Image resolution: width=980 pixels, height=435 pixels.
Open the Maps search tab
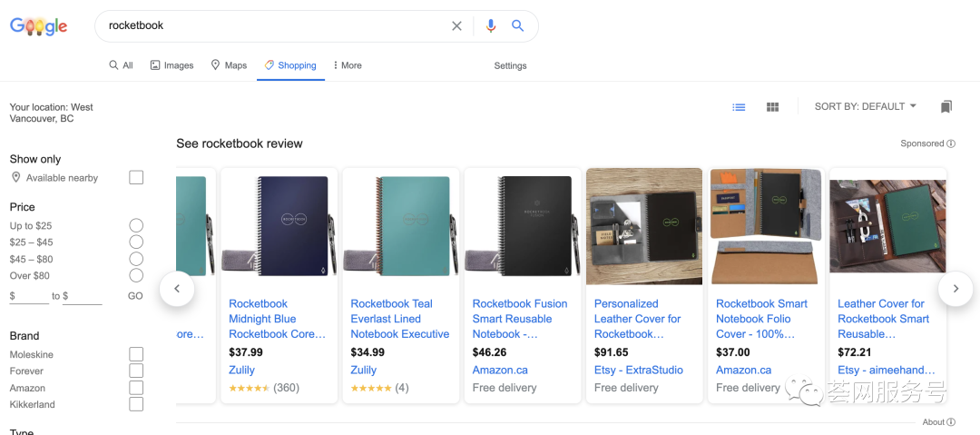tap(229, 65)
